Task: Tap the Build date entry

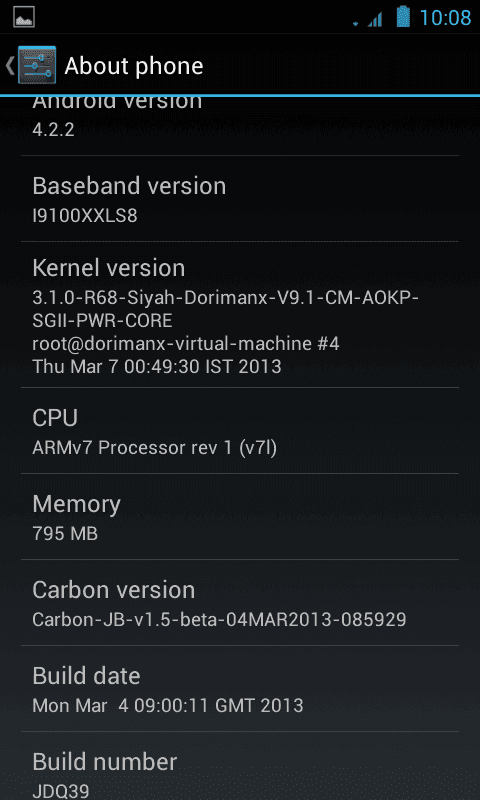Action: [240, 688]
